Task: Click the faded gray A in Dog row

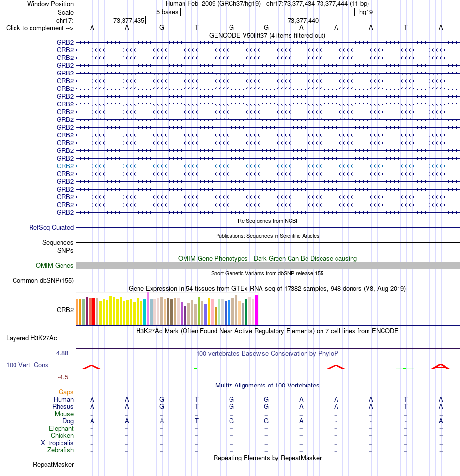Action: point(162,421)
